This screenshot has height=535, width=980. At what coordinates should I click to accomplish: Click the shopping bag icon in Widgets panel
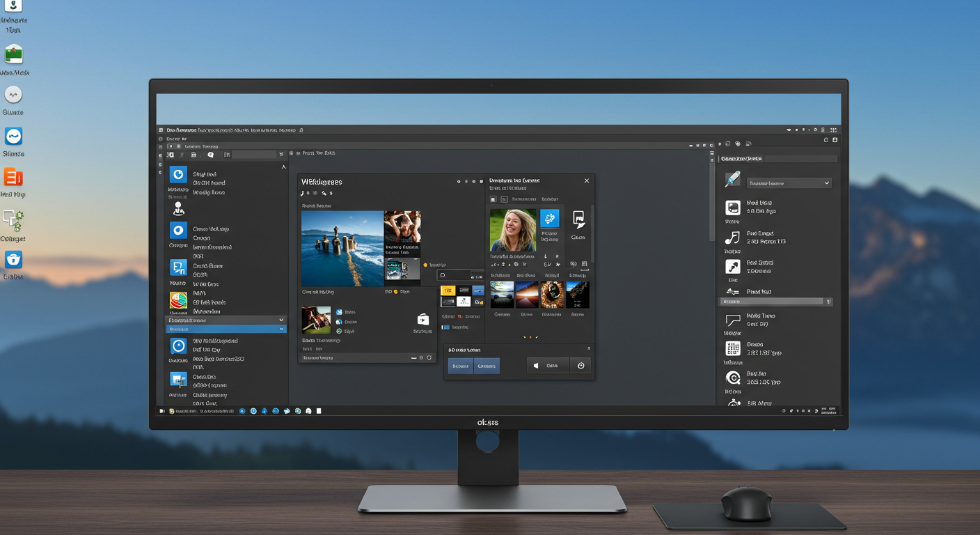coord(422,319)
